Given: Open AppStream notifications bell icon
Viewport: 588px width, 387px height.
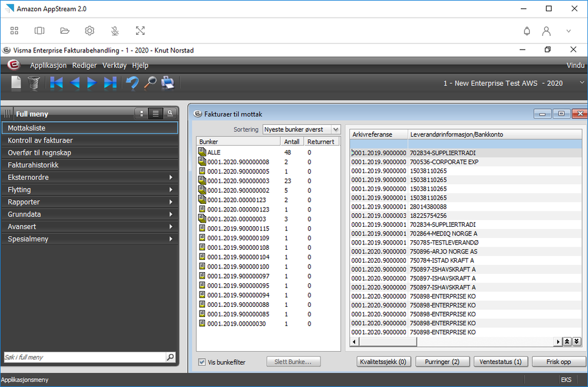Looking at the screenshot, I should 527,31.
